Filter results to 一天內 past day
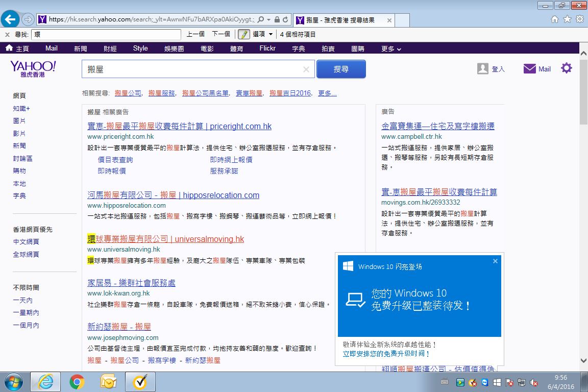The image size is (588, 392). pyautogui.click(x=23, y=301)
